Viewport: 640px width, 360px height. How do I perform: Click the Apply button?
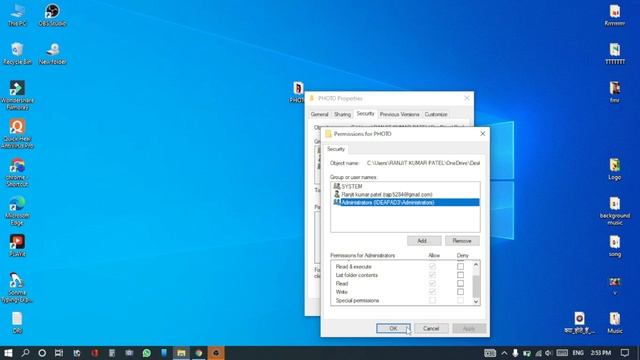(x=469, y=328)
